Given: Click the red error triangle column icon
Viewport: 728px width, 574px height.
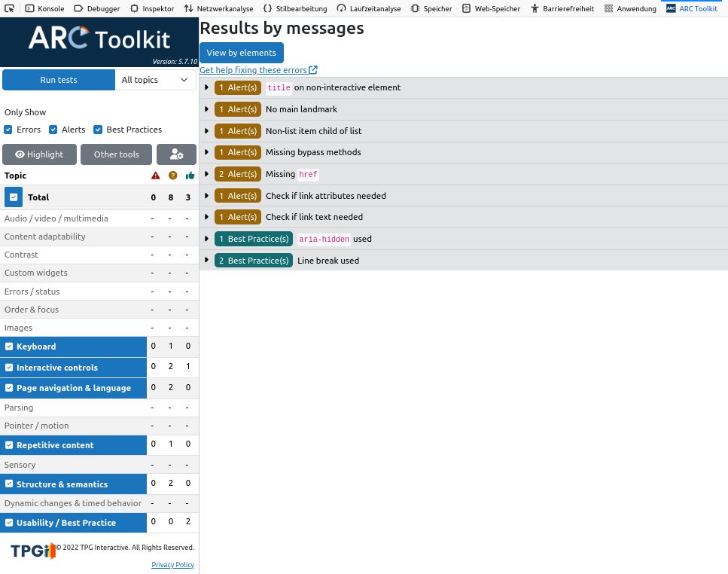Looking at the screenshot, I should (155, 176).
